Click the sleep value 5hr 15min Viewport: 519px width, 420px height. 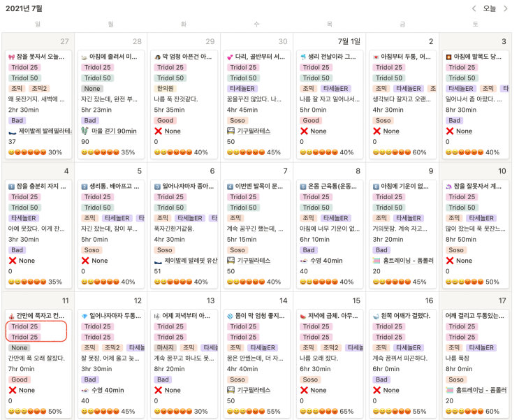pyautogui.click(x=242, y=240)
